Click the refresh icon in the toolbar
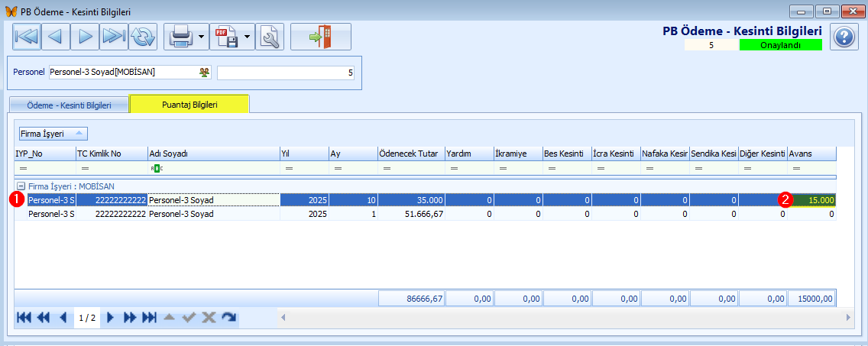The height and width of the screenshot is (346, 868). click(x=142, y=36)
